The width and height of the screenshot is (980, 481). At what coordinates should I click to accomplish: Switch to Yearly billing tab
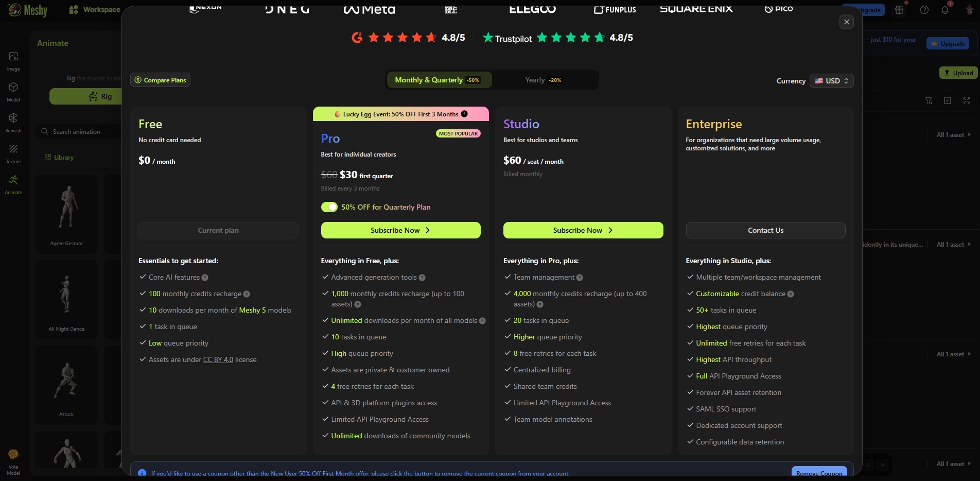click(544, 80)
